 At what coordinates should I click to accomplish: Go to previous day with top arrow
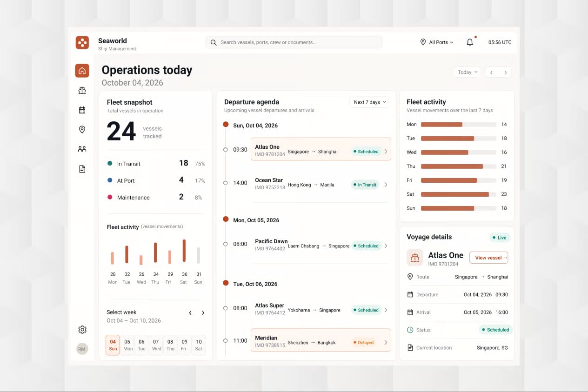coord(491,73)
